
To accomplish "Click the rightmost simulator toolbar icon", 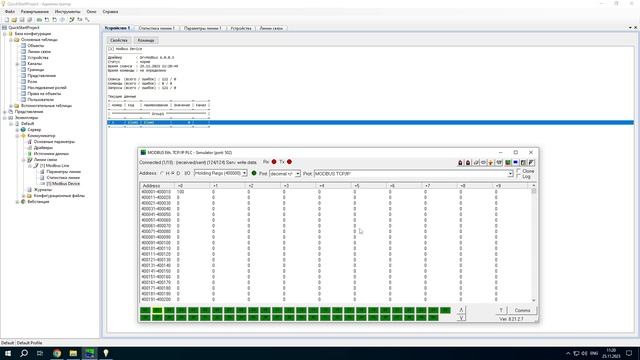I will pyautogui.click(x=531, y=163).
